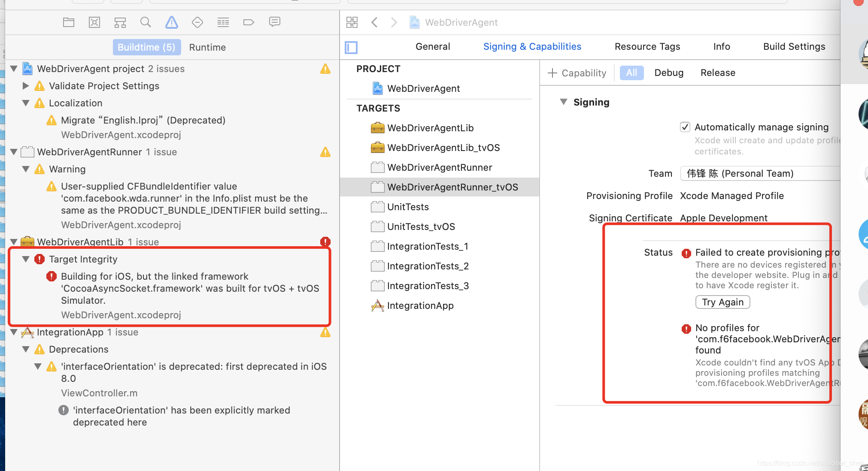Open the Project navigator folder icon
Image resolution: width=868 pixels, height=471 pixels.
click(69, 22)
